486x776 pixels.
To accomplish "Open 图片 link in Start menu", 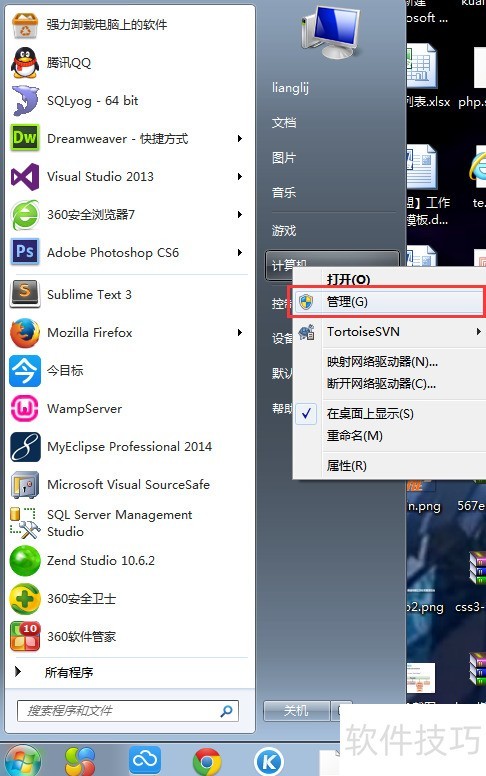I will coord(284,158).
